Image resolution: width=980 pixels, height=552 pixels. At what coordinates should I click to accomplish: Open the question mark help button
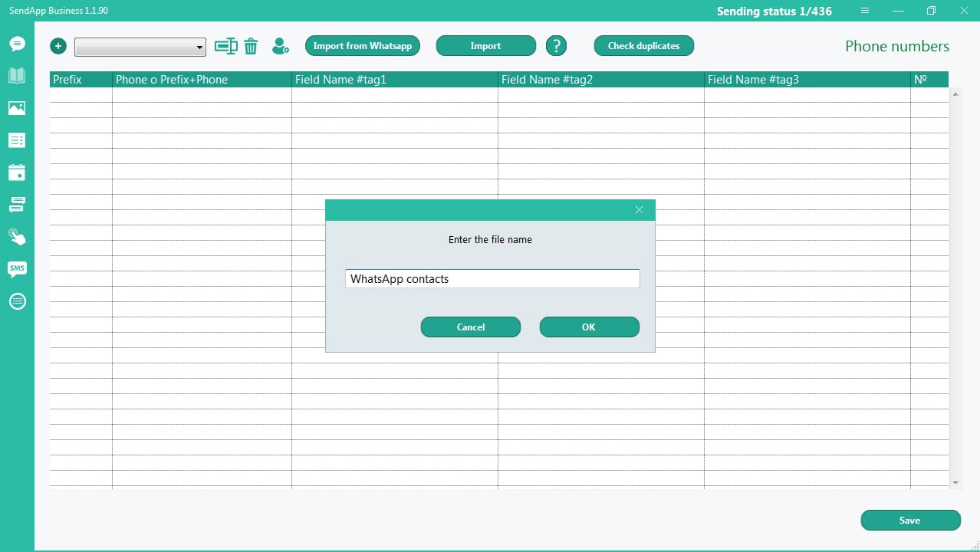(x=556, y=46)
